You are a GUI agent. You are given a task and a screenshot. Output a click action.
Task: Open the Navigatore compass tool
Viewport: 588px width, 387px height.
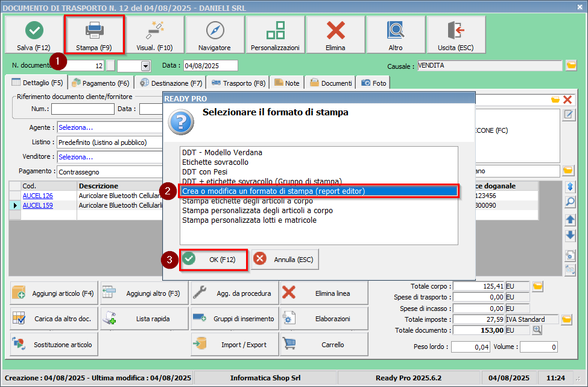tap(215, 35)
